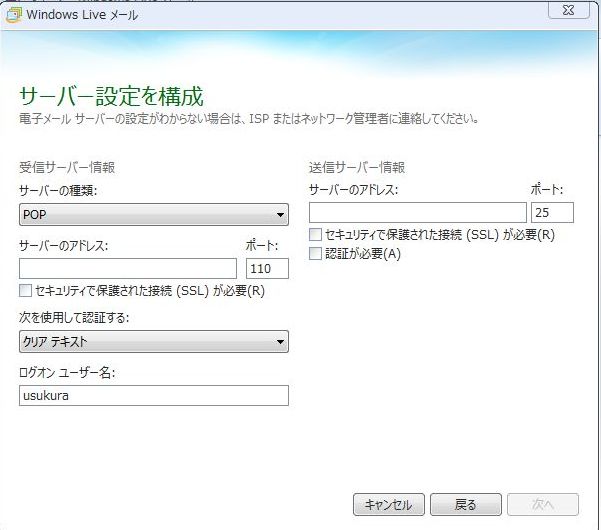Click the outgoing port field showing 25
This screenshot has height=530, width=601.
click(x=552, y=212)
